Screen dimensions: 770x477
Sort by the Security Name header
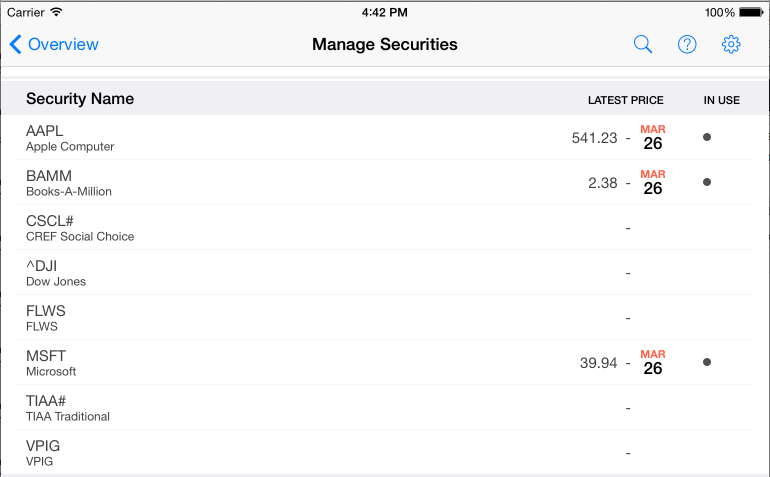(80, 99)
